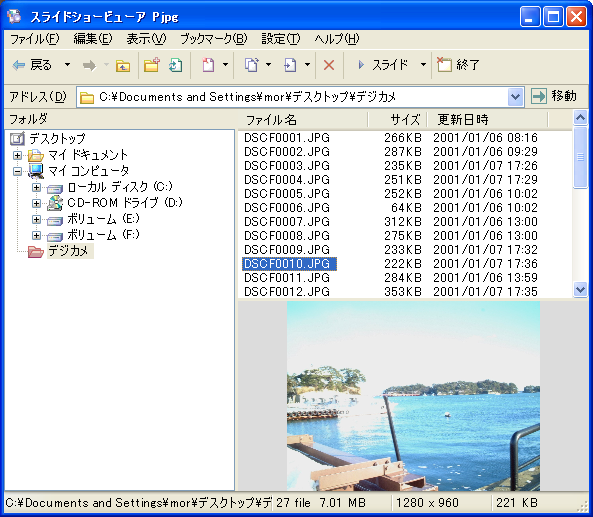
Task: Open the ブックマーク(B) menu
Action: pos(214,39)
